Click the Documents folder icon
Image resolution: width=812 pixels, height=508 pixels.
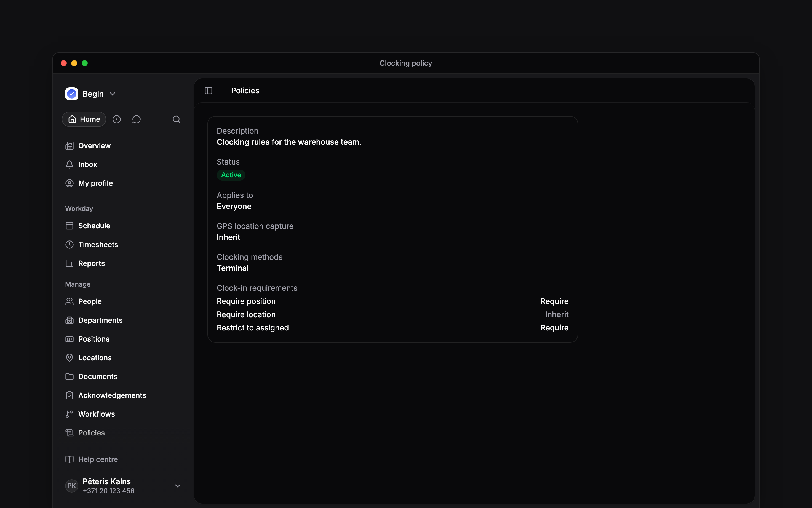pos(70,377)
